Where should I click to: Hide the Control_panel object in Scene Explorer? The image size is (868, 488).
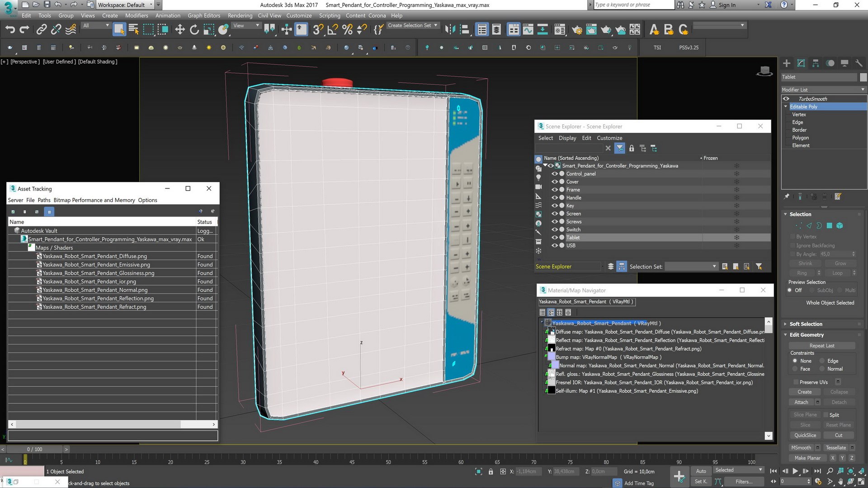coord(555,174)
